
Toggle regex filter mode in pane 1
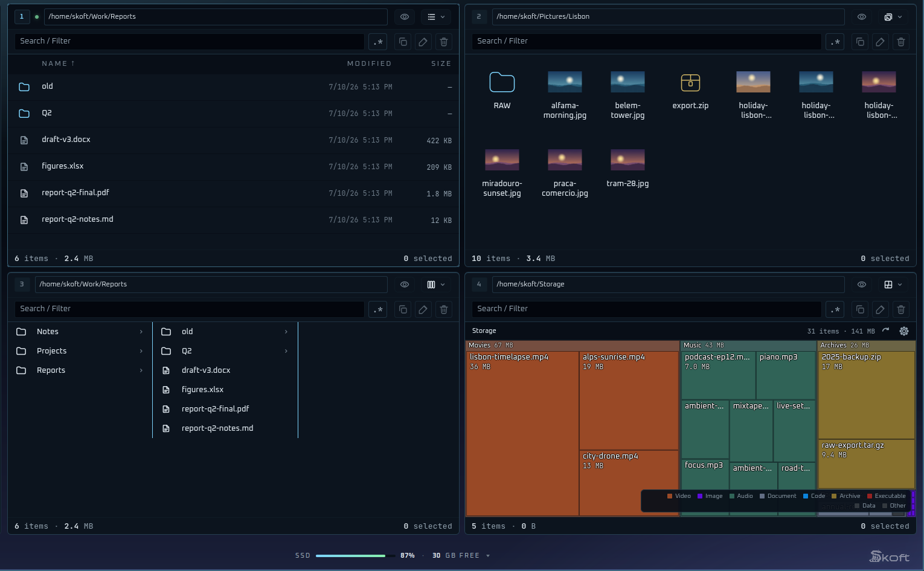tap(378, 42)
